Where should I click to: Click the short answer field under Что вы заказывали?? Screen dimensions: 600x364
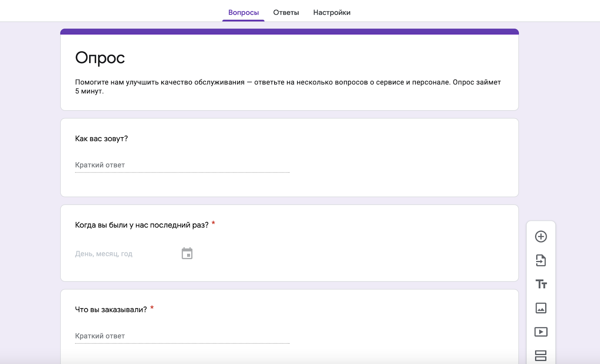click(x=182, y=336)
